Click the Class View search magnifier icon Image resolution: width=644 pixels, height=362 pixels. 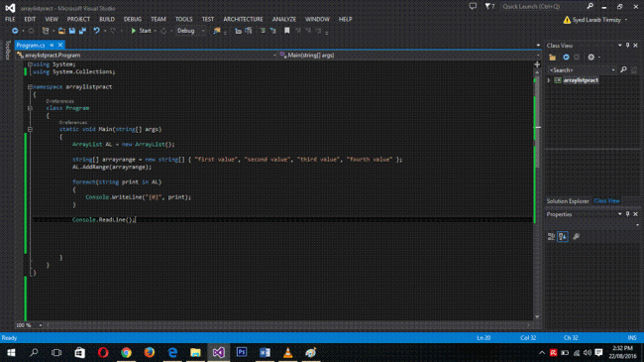[x=623, y=70]
